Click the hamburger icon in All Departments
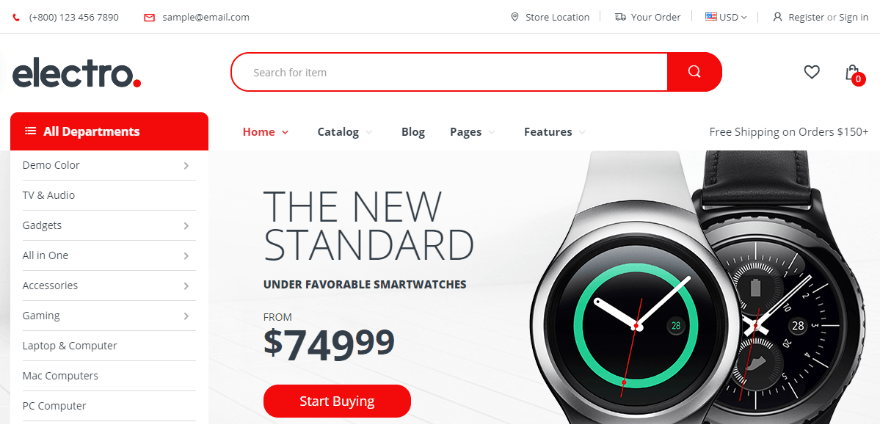880x424 pixels. (x=30, y=131)
